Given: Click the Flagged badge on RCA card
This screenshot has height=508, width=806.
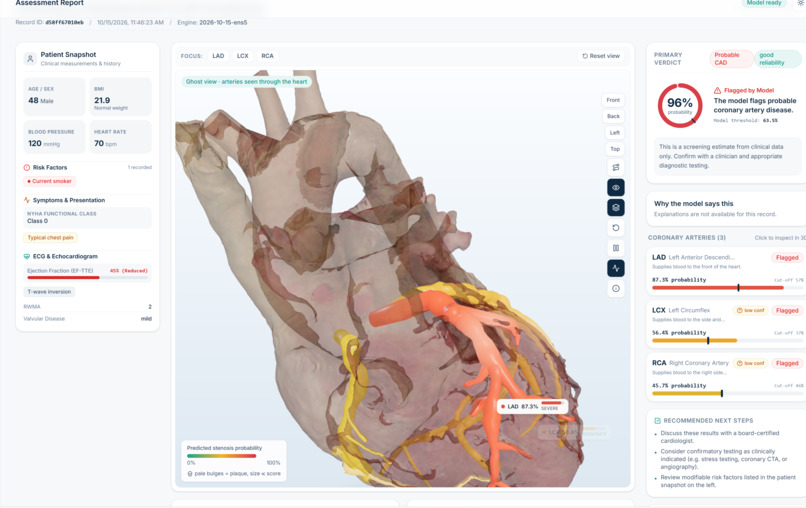Looking at the screenshot, I should pos(786,364).
